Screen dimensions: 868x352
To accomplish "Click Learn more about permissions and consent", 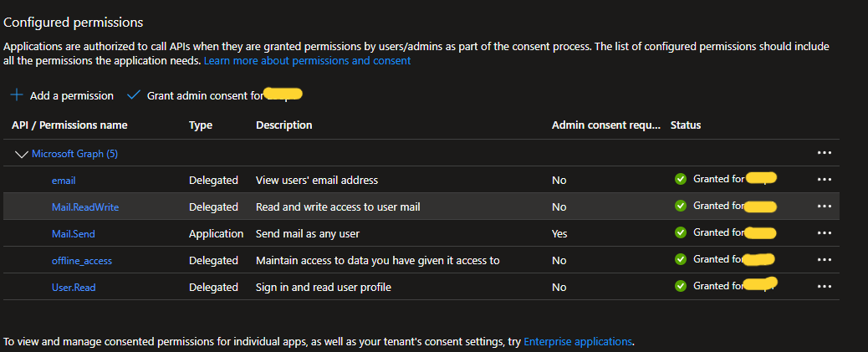I will [307, 61].
